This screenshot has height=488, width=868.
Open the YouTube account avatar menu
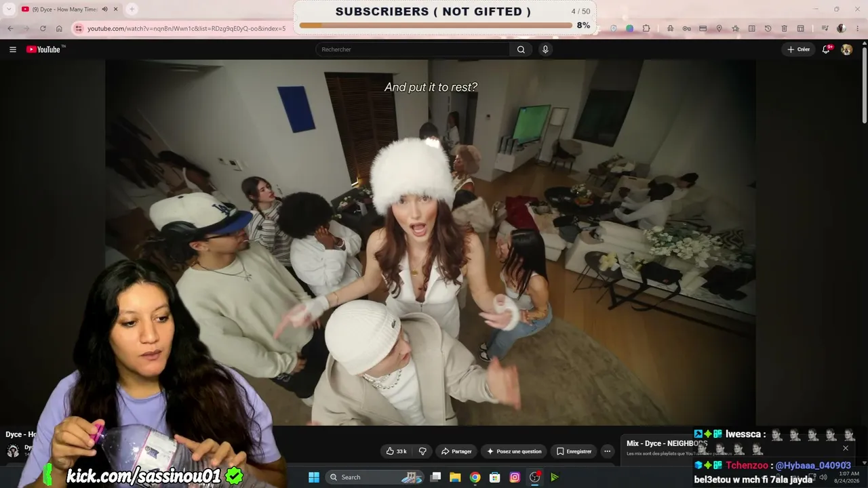846,49
